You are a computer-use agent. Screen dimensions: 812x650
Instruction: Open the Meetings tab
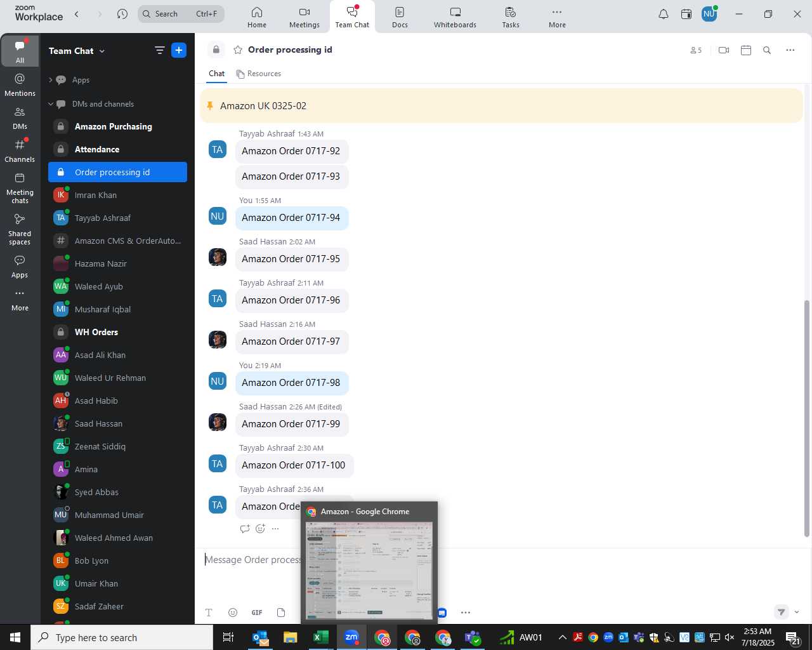click(x=304, y=17)
